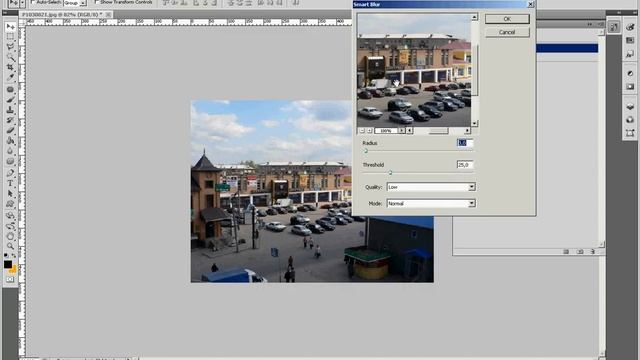Reset to default foreground/background colors
This screenshot has height=360, width=640.
pos(6,256)
